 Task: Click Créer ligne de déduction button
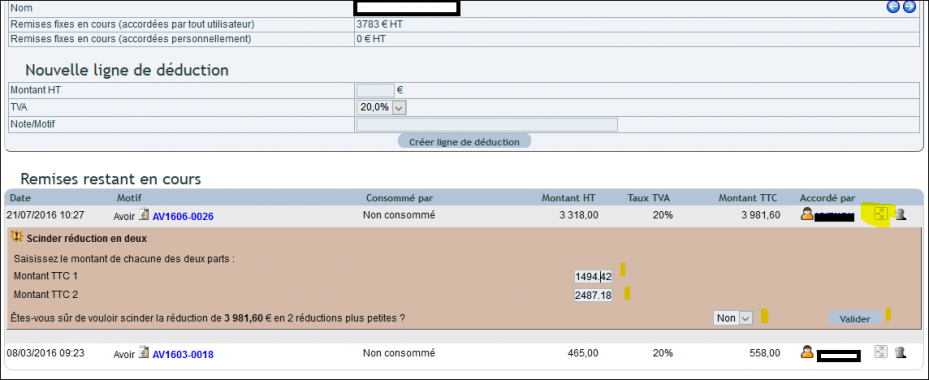pyautogui.click(x=464, y=142)
